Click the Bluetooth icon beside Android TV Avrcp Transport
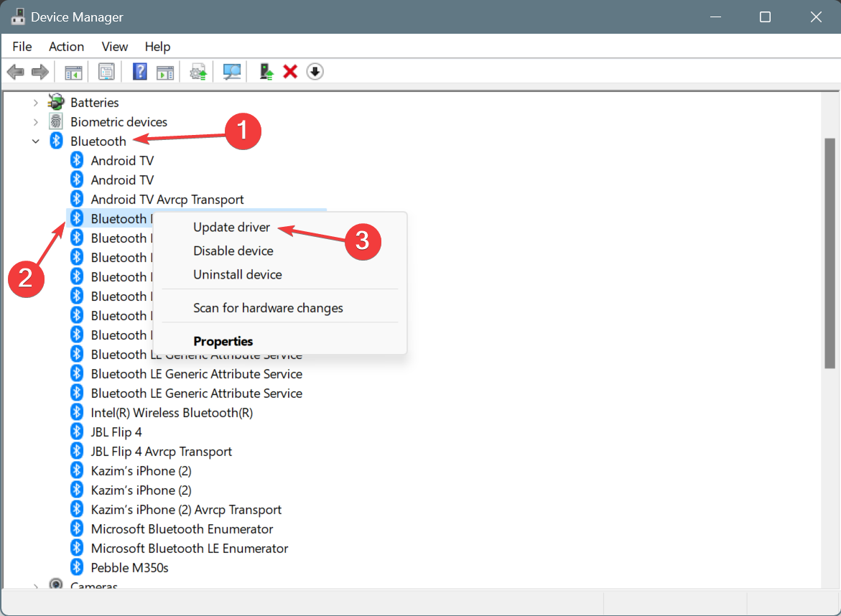 [x=77, y=199]
